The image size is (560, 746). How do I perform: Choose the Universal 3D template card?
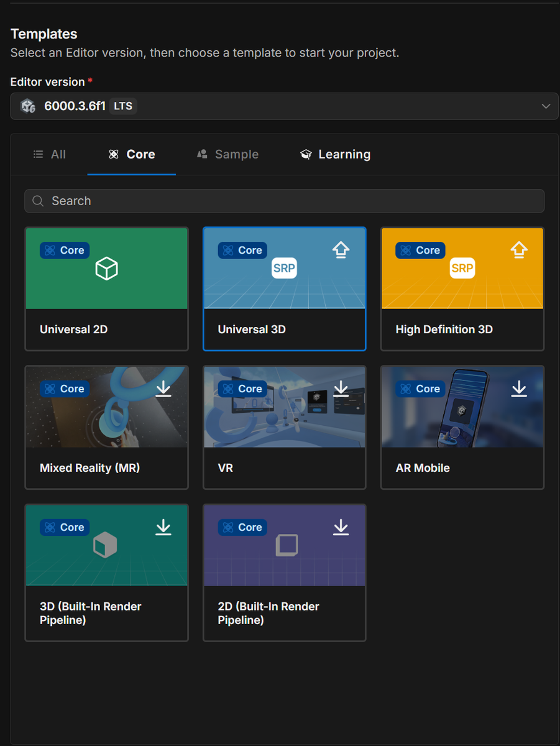point(285,289)
